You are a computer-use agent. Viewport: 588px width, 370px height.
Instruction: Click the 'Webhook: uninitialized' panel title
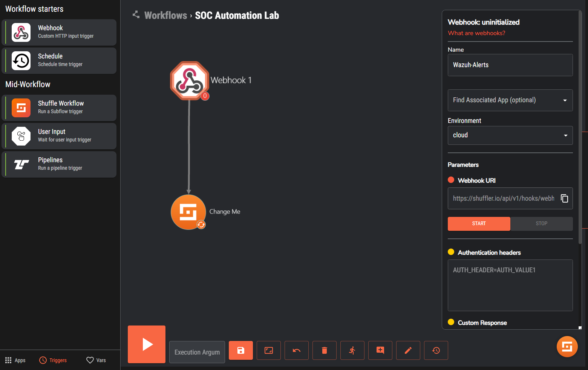484,22
